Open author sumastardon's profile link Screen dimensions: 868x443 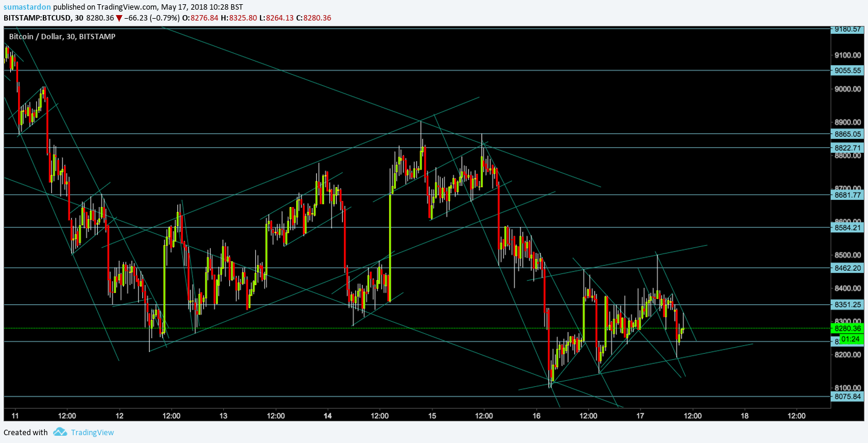(27, 7)
